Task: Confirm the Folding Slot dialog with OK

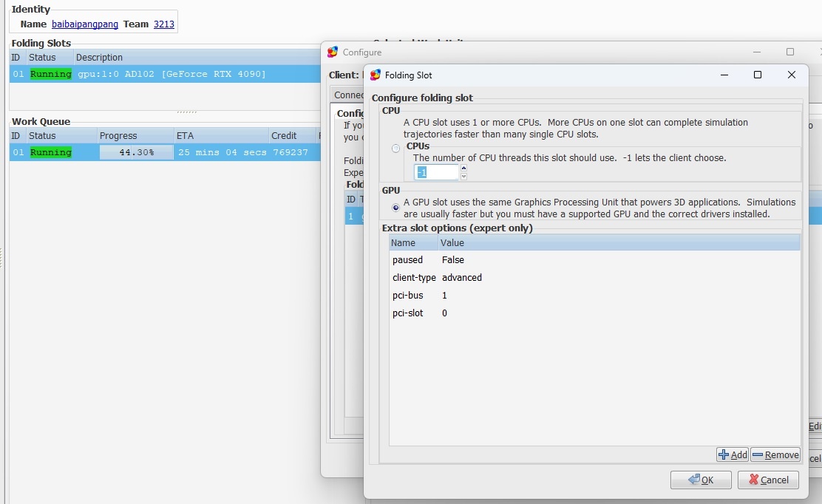Action: (x=701, y=480)
